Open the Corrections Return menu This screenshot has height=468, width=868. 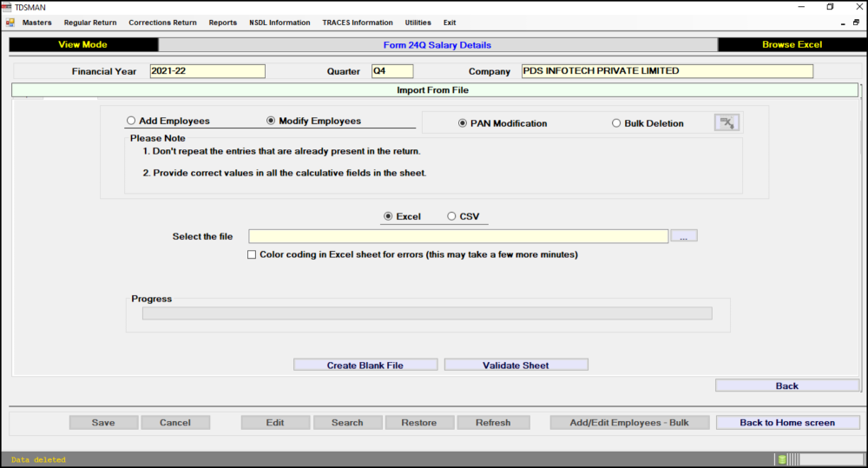tap(163, 23)
